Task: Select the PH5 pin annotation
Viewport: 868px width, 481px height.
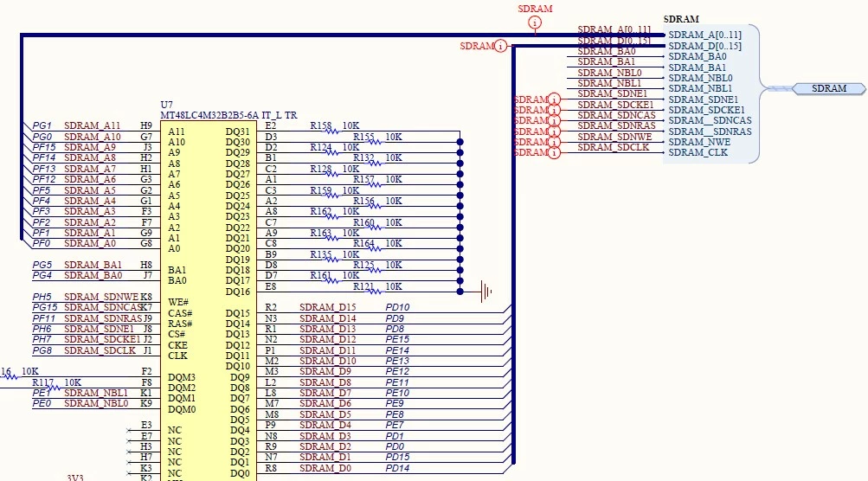Action: pyautogui.click(x=42, y=298)
